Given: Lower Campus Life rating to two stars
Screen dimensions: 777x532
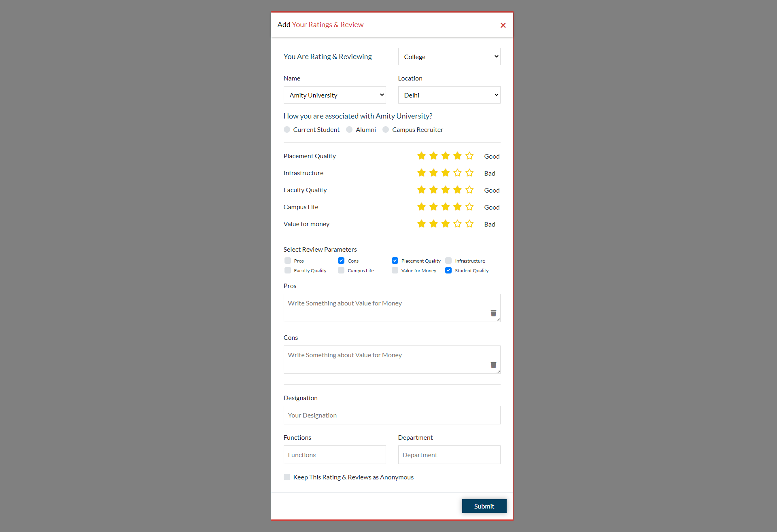Looking at the screenshot, I should [433, 206].
